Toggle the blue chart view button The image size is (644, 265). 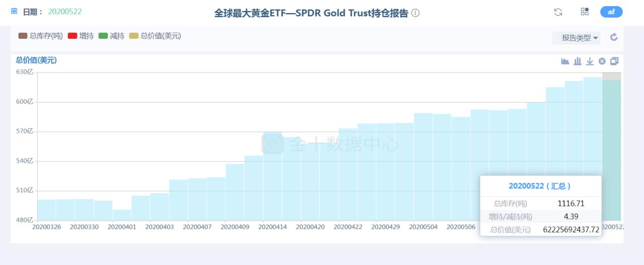(x=611, y=12)
